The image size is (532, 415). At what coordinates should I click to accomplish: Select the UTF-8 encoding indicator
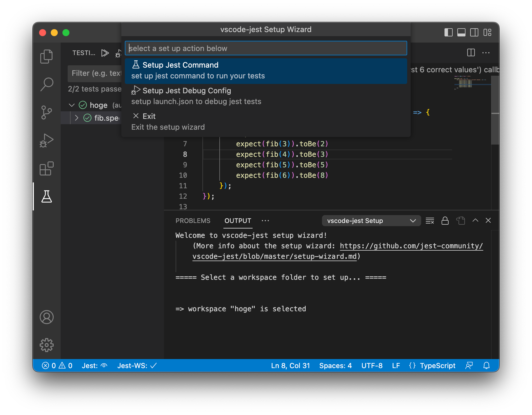372,365
